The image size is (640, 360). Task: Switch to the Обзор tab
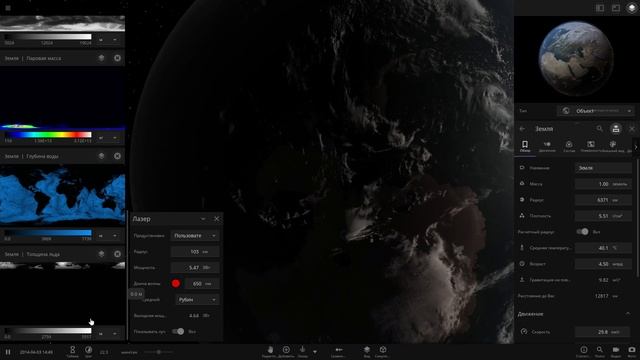(525, 146)
